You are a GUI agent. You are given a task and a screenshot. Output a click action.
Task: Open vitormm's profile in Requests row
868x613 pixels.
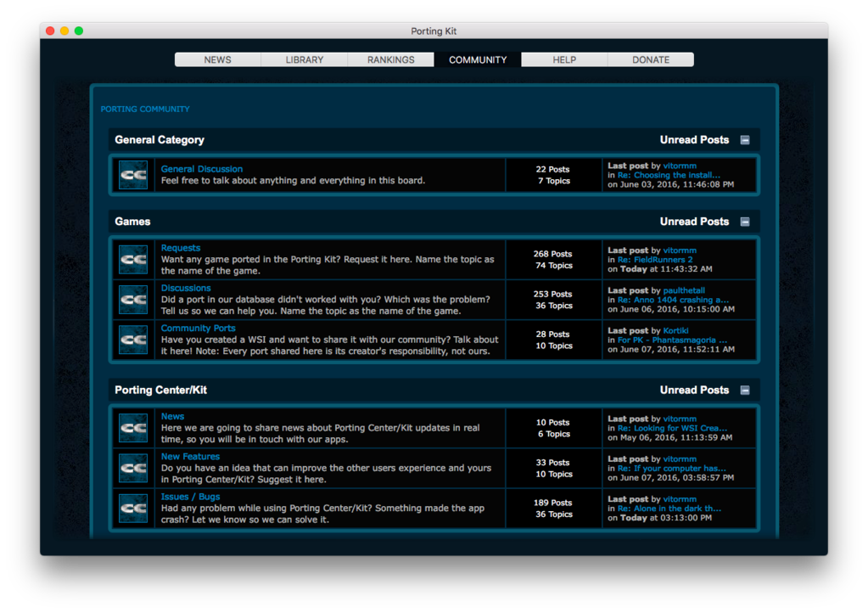tap(680, 250)
